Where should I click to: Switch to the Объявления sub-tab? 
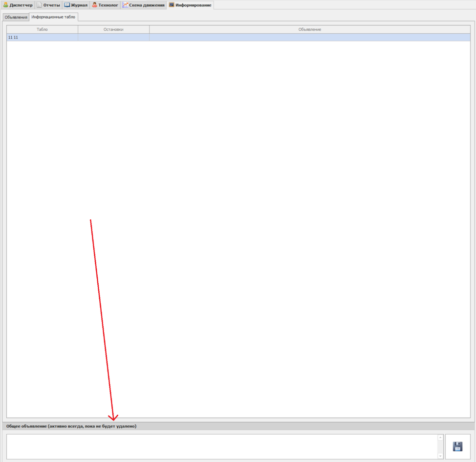coord(16,17)
